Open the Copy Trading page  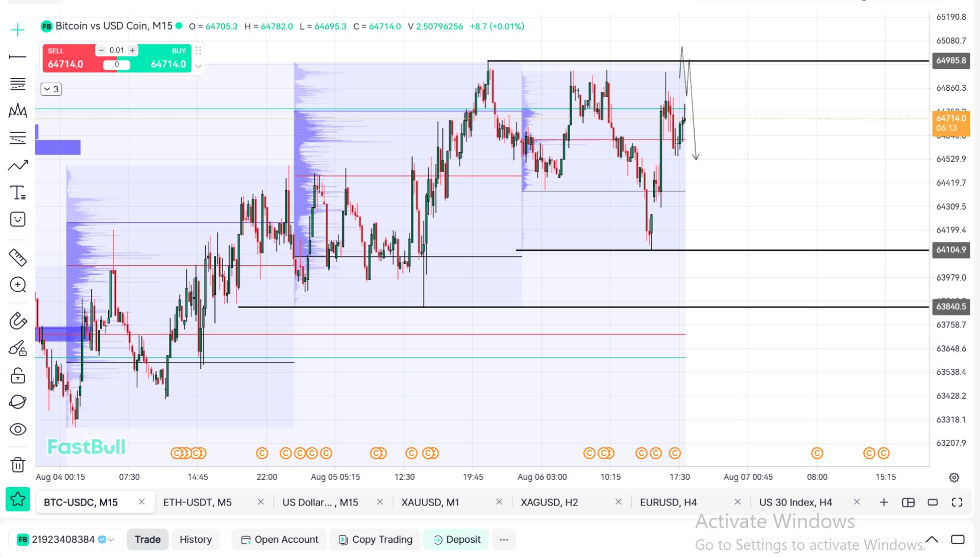point(375,540)
